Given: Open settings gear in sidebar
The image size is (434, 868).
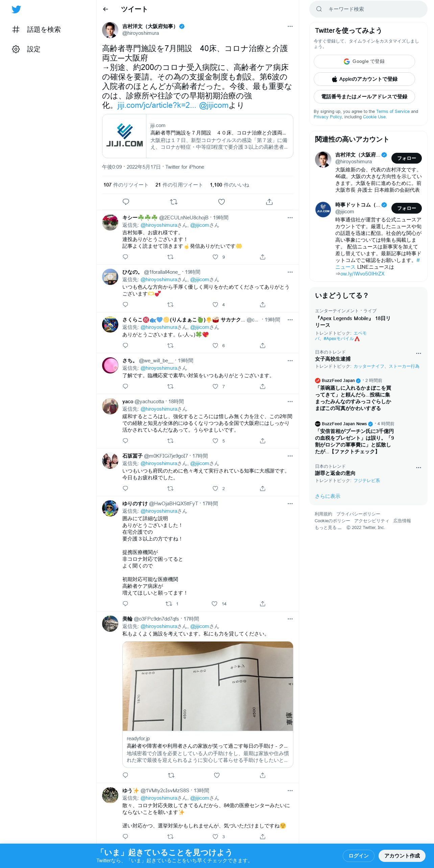Looking at the screenshot, I should coord(16,49).
